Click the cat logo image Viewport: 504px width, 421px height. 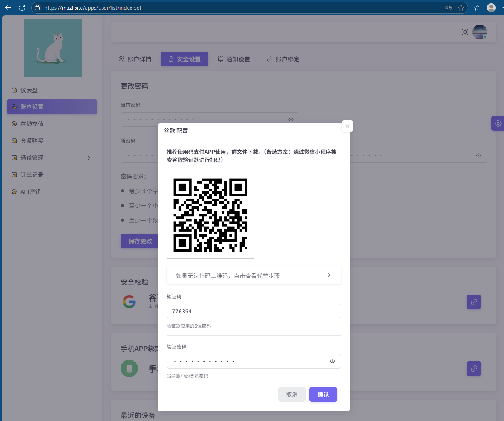point(53,48)
